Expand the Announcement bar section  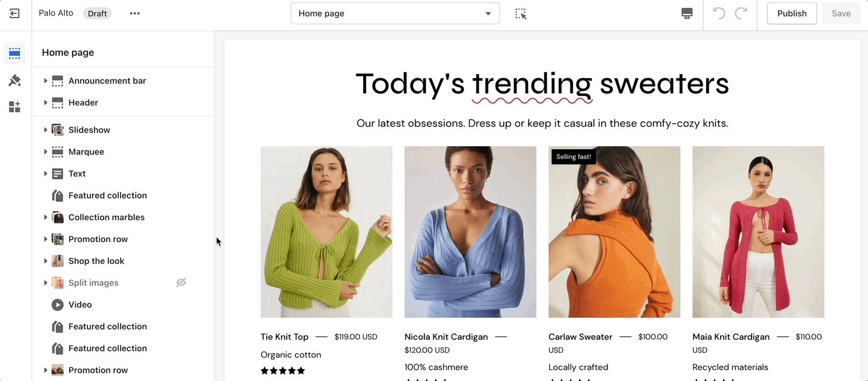tap(45, 81)
